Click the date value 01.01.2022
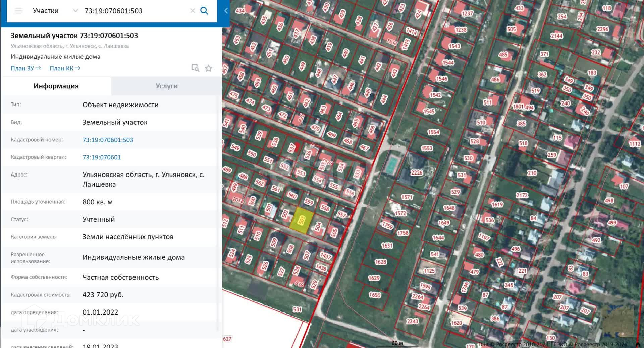 click(100, 312)
